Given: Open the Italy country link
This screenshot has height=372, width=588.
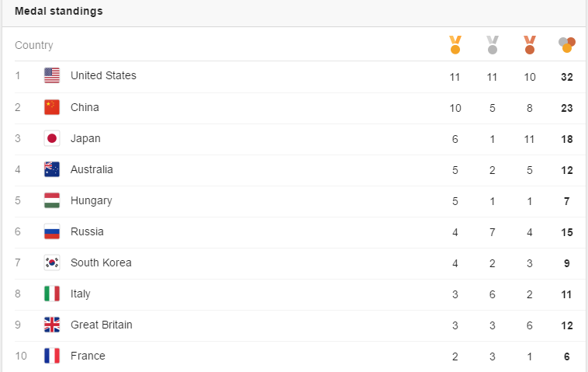Looking at the screenshot, I should click(80, 294).
